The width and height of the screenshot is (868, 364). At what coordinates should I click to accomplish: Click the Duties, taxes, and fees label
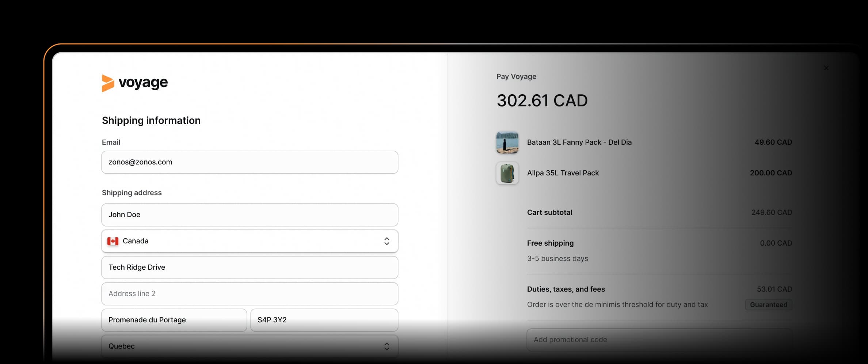click(x=566, y=289)
